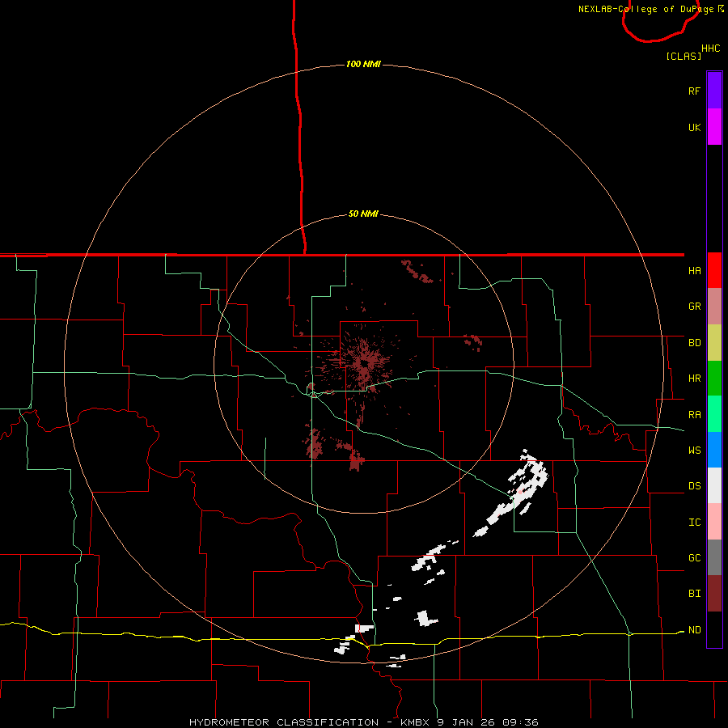Click the BD legend label

694,343
